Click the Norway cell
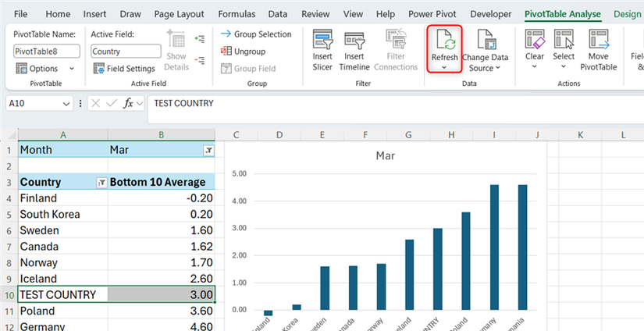644x331 pixels. point(63,262)
